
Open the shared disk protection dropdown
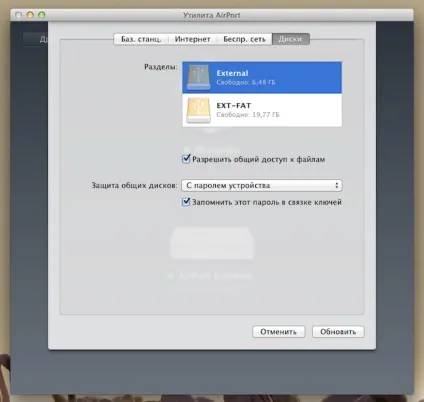[262, 185]
